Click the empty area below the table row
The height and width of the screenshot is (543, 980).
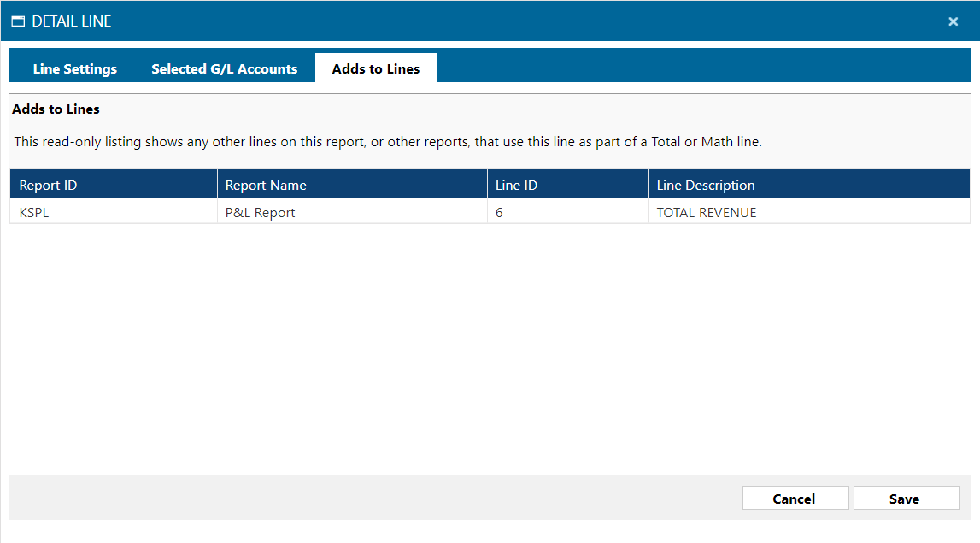[490, 342]
